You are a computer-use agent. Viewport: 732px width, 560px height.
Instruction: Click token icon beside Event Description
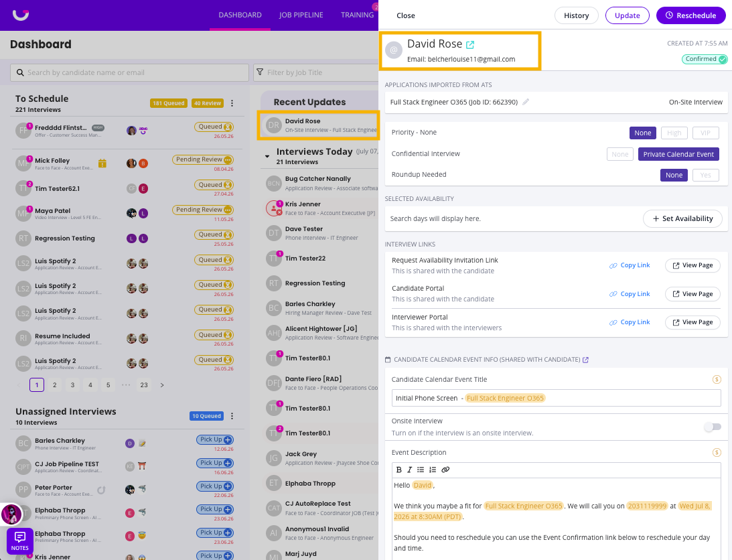coord(717,453)
